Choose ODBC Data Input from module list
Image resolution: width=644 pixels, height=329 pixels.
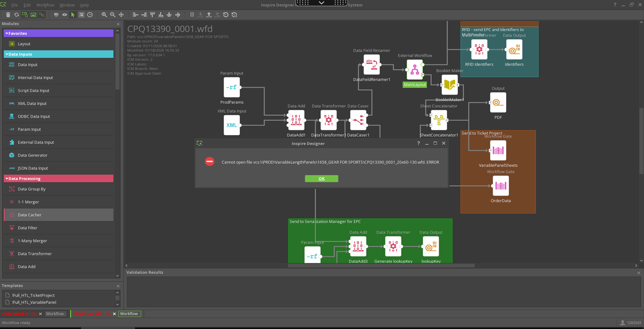point(34,117)
